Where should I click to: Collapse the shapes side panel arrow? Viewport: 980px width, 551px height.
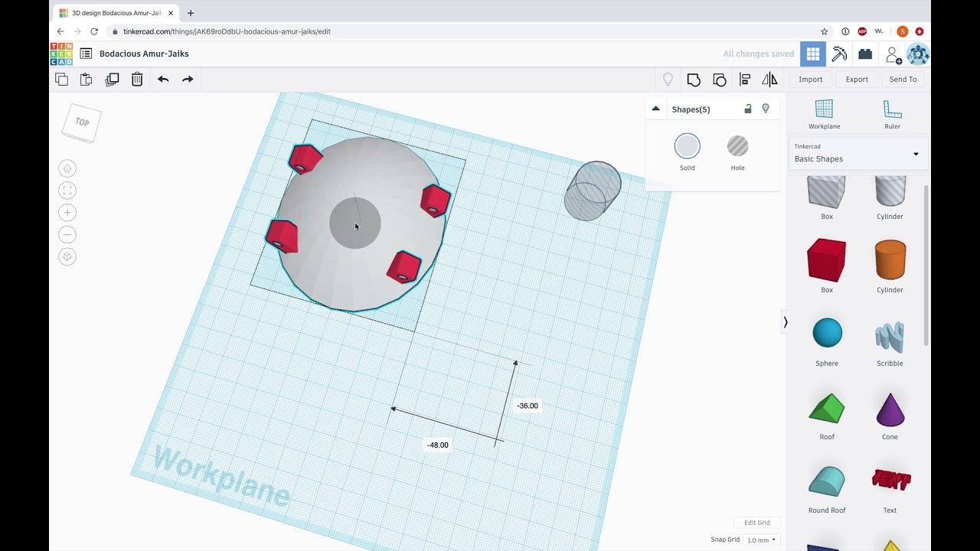tap(785, 322)
